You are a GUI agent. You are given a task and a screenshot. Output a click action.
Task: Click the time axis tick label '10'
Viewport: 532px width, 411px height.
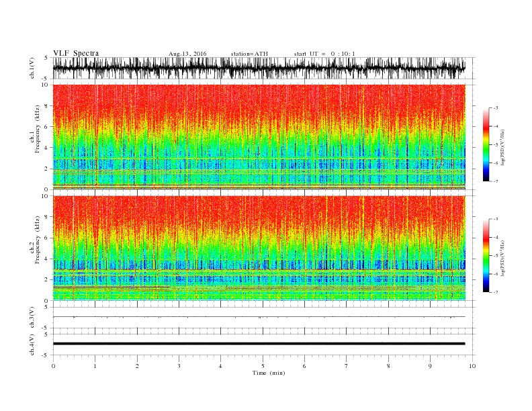point(472,366)
